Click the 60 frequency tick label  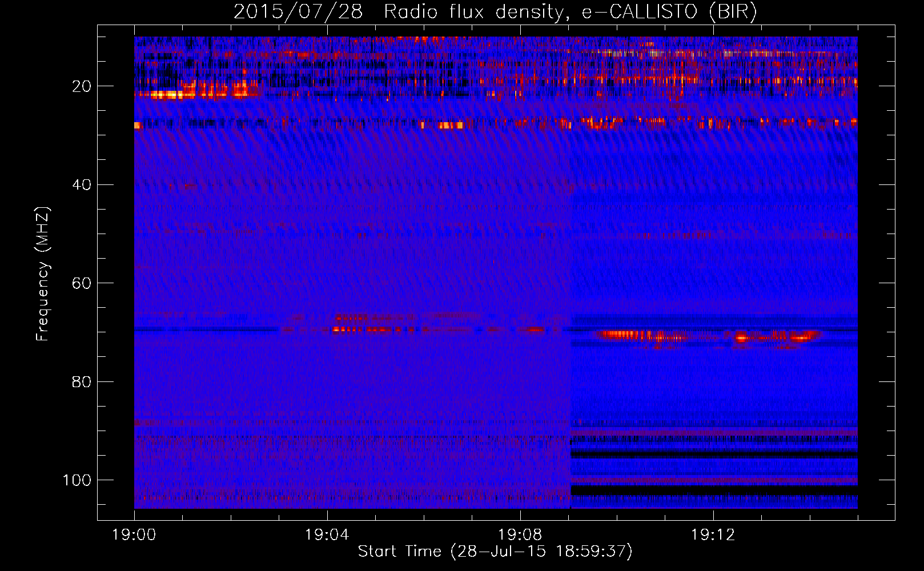click(82, 283)
